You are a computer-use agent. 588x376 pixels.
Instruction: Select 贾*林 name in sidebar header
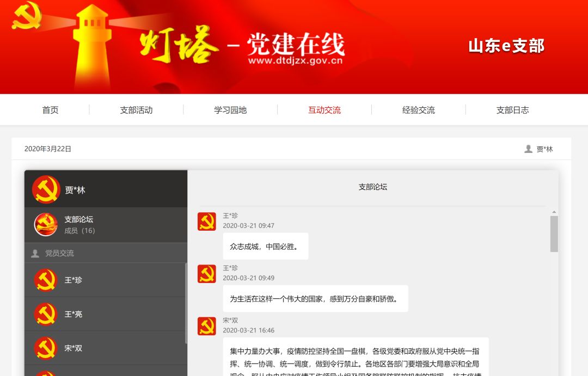click(75, 190)
